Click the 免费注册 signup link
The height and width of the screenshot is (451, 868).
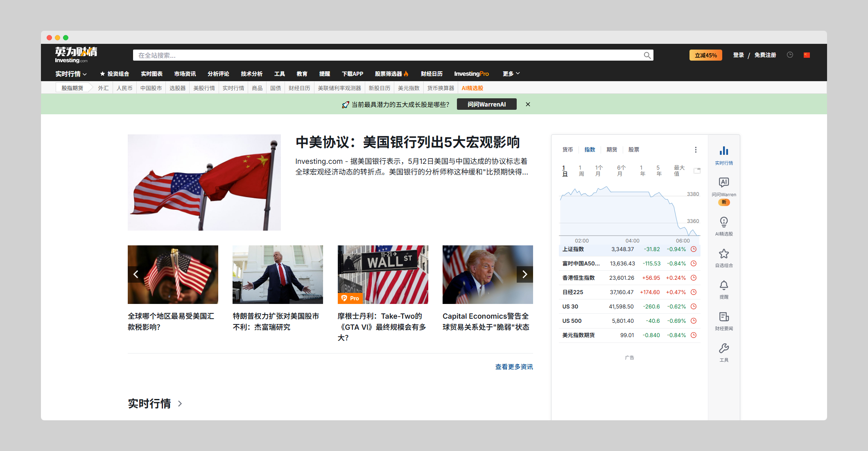[x=765, y=55]
